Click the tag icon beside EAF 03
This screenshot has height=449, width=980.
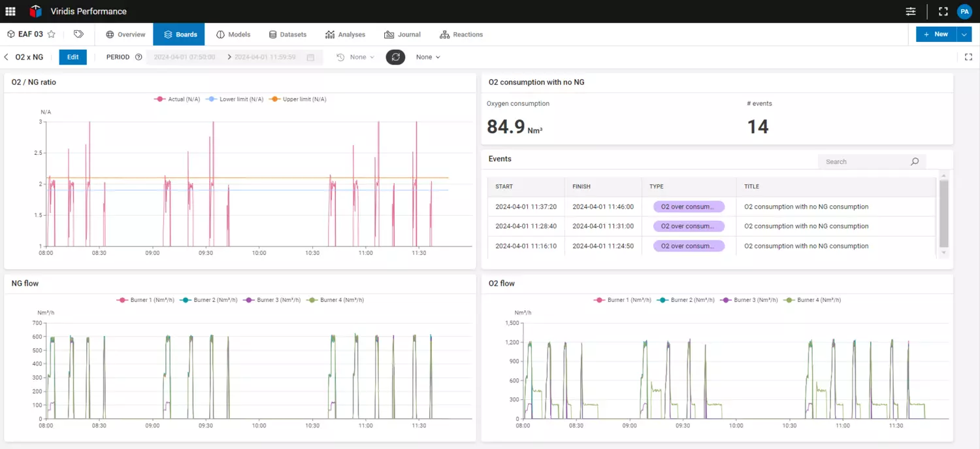(78, 35)
